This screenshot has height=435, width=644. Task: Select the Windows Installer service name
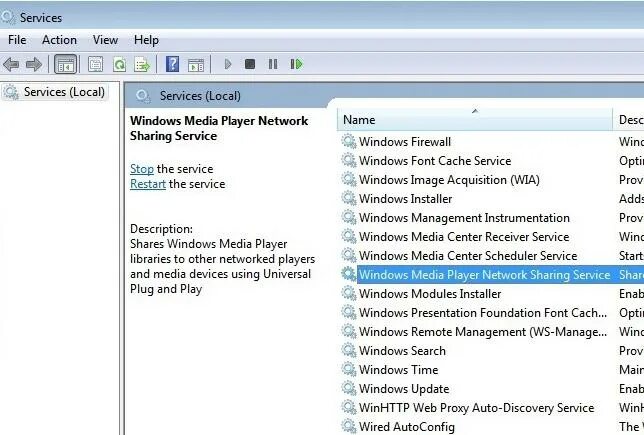(x=405, y=198)
